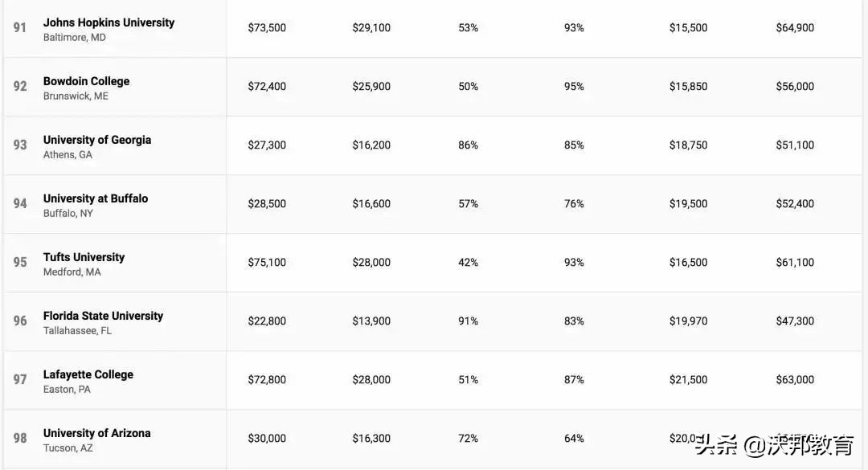Select the Tucson, AZ location text
The height and width of the screenshot is (470, 868).
68,448
